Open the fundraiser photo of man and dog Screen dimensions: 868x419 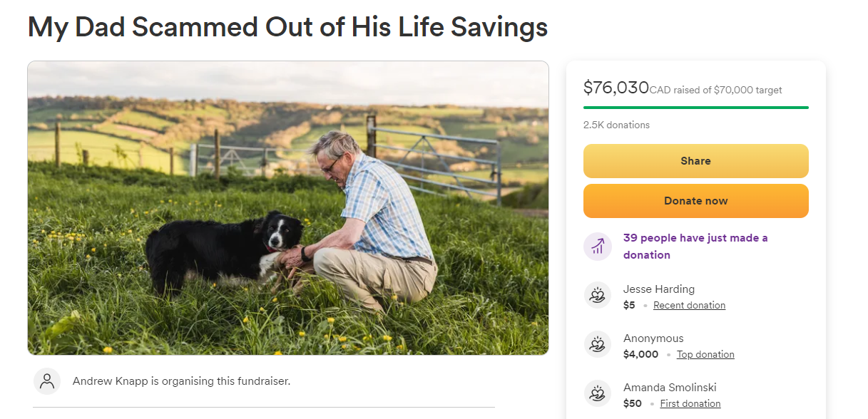[288, 208]
